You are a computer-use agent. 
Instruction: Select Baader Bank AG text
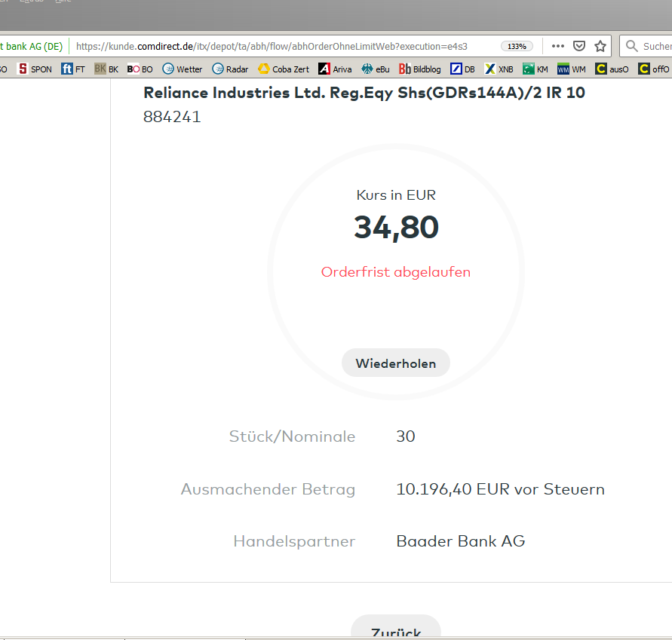(461, 541)
